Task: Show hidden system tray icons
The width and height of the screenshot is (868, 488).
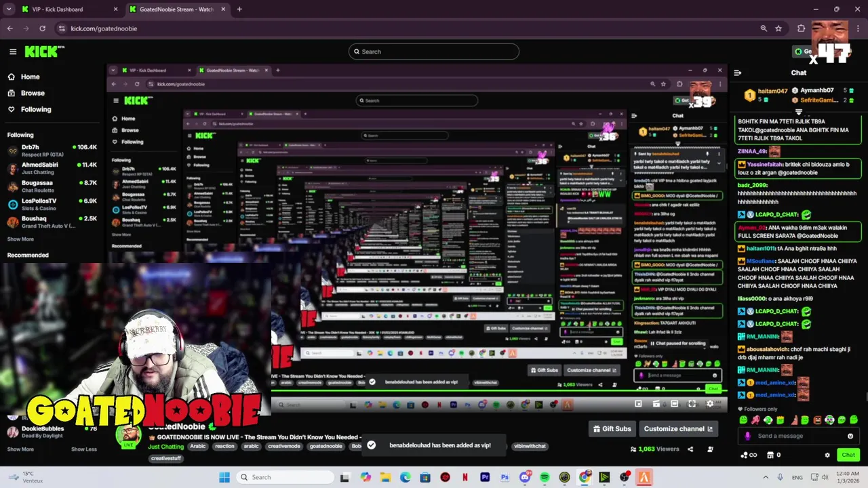Action: [x=766, y=477]
